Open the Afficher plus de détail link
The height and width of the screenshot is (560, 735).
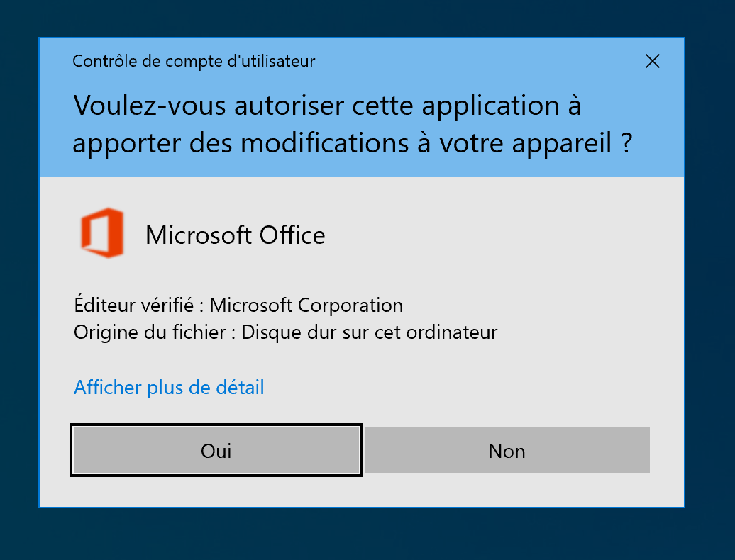tap(169, 388)
